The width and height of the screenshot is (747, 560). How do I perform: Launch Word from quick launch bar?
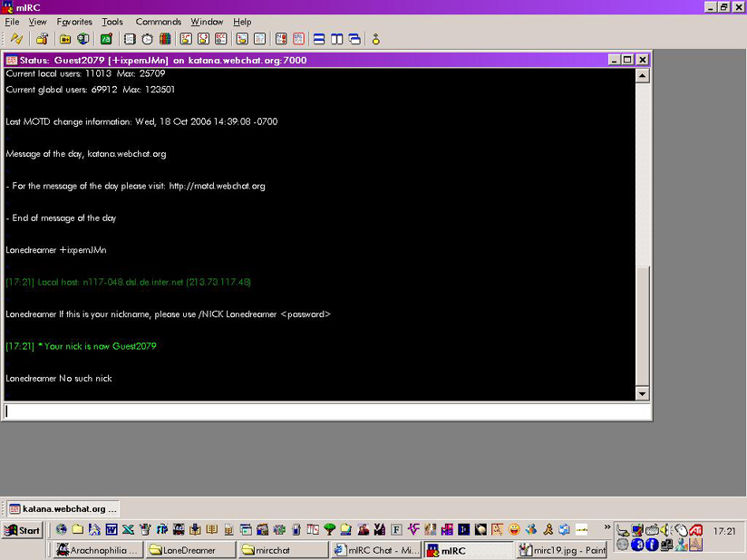tap(112, 529)
